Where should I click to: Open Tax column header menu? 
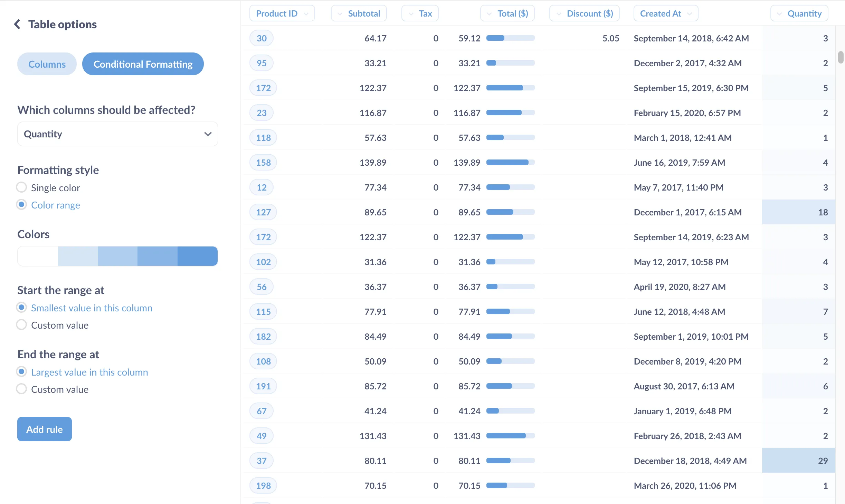click(x=420, y=13)
